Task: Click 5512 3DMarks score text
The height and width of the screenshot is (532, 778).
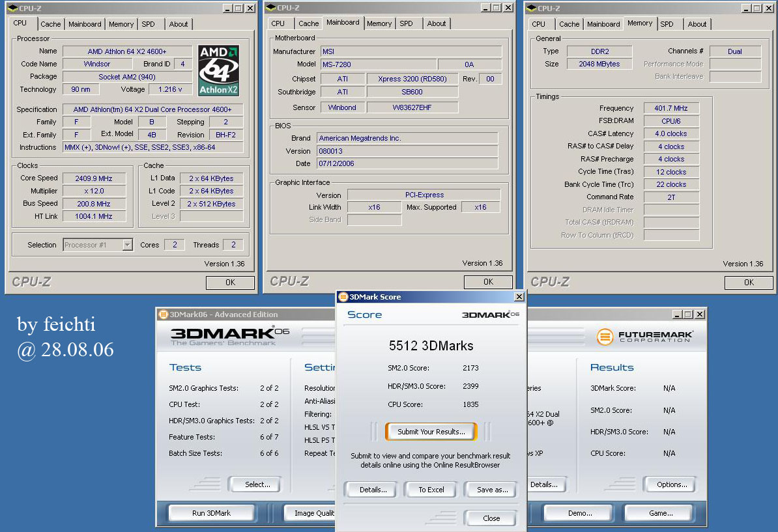Action: tap(431, 346)
